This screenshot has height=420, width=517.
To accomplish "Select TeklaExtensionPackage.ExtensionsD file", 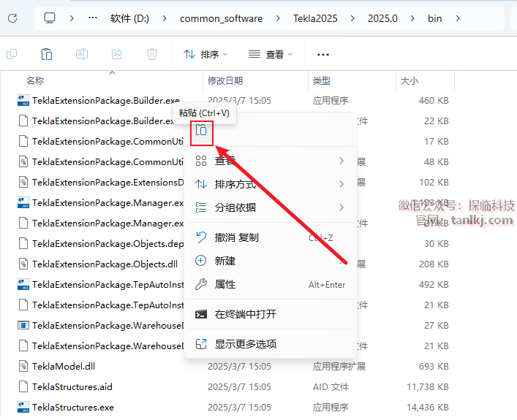I will (x=107, y=182).
